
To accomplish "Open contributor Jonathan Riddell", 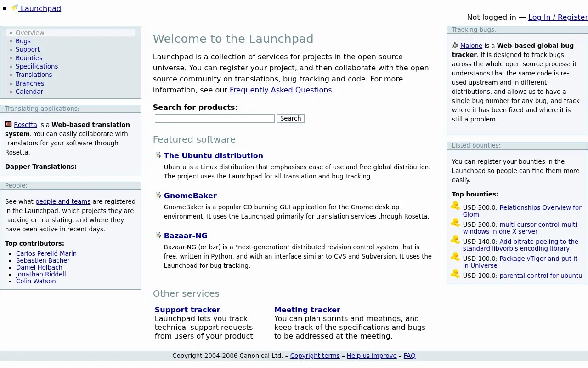I will [x=41, y=274].
